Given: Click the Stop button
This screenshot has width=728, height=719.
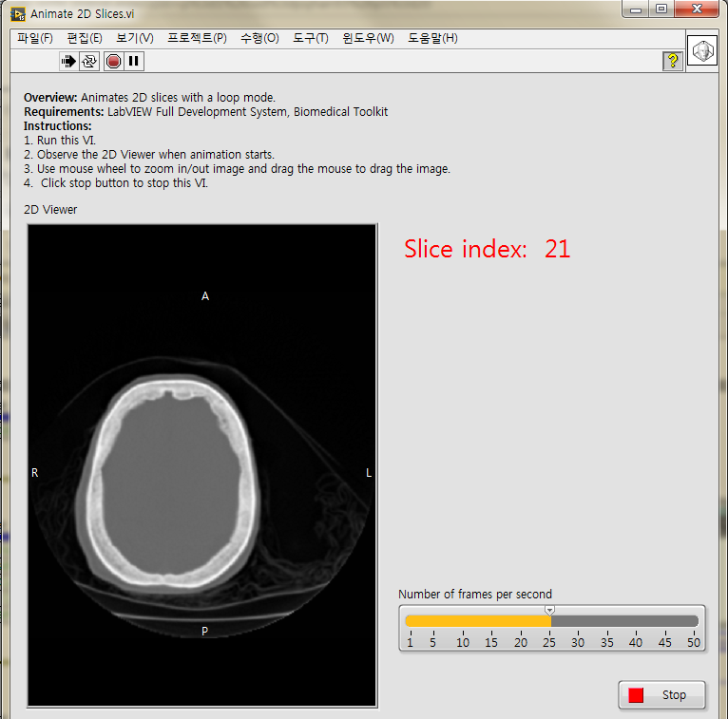Looking at the screenshot, I should tap(661, 695).
